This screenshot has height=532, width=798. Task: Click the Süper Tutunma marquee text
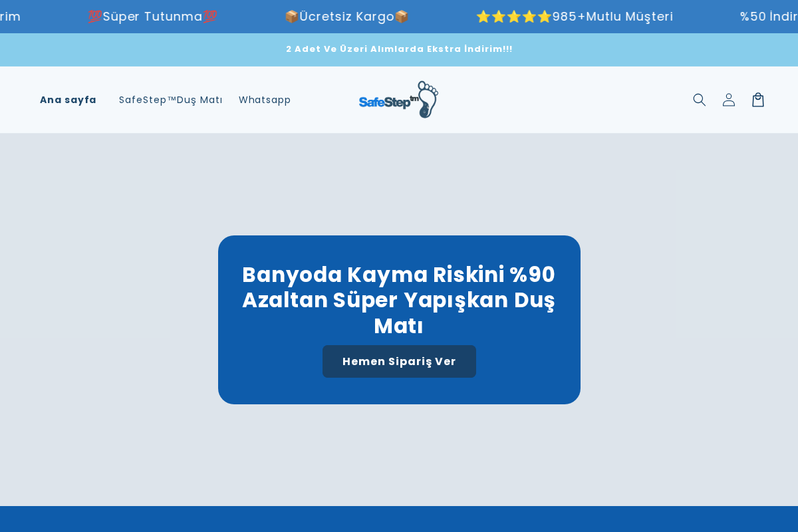click(153, 16)
